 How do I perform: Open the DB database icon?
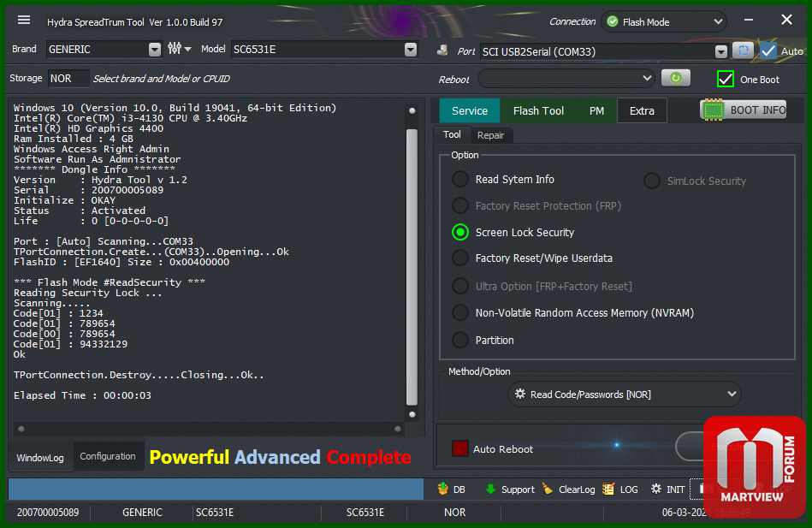pos(443,489)
